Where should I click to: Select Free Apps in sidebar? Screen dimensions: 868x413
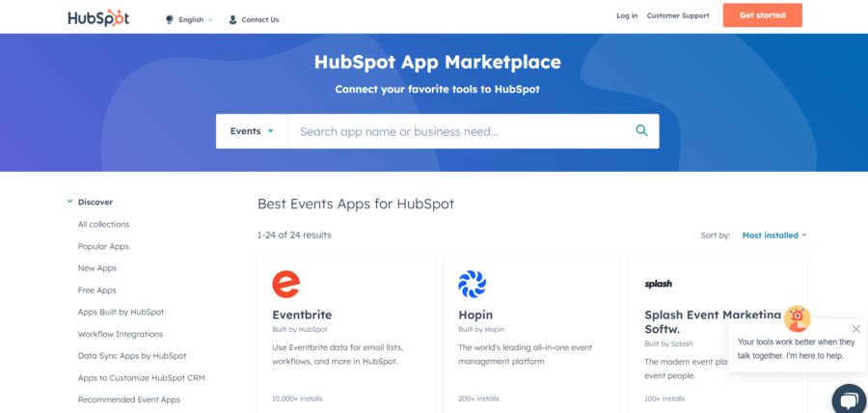click(x=96, y=290)
